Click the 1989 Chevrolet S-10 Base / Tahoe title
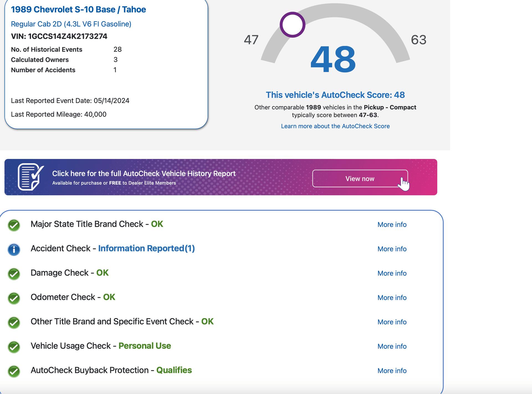 coord(78,9)
